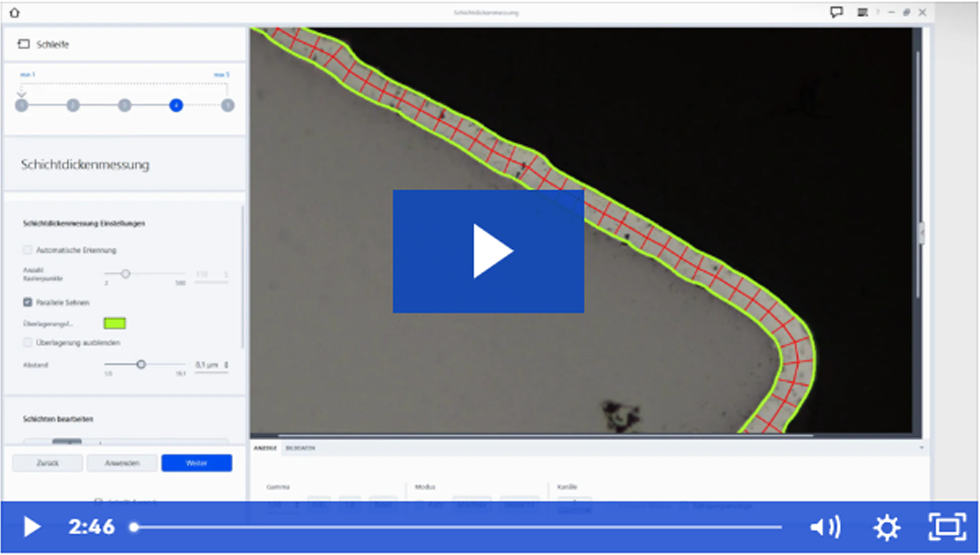Image resolution: width=980 pixels, height=555 pixels.
Task: Collapse the bottom display panel arrow
Action: point(921,448)
